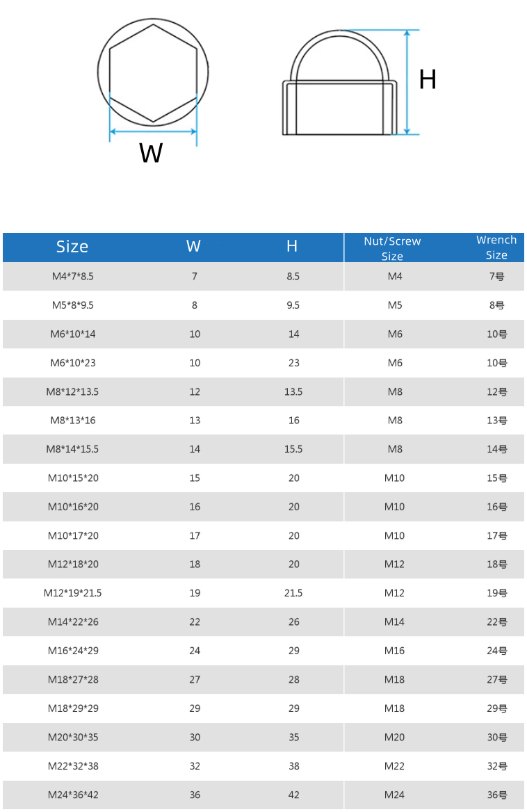Click the Nut/Screw Size column header
The image size is (527, 812).
tap(392, 248)
